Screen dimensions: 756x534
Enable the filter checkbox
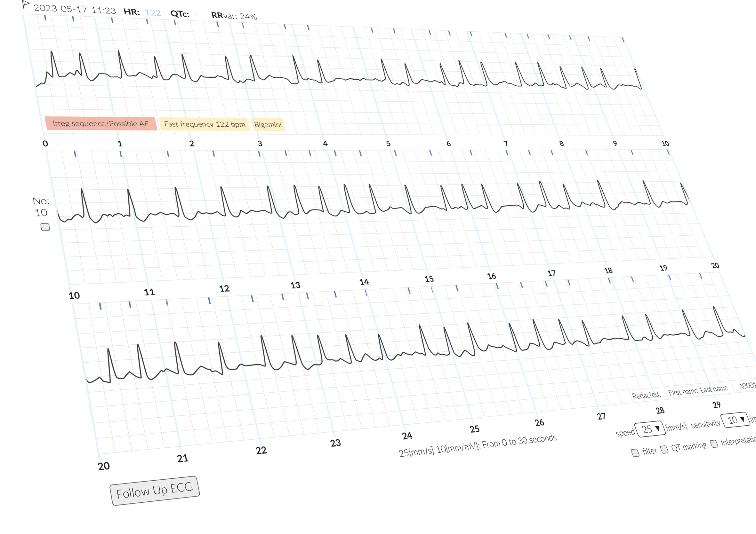pos(635,452)
